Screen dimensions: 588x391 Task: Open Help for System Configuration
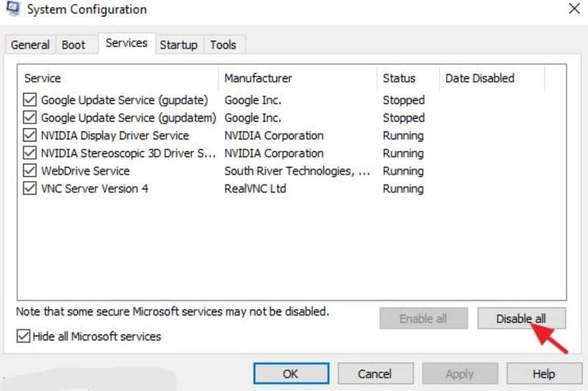544,373
